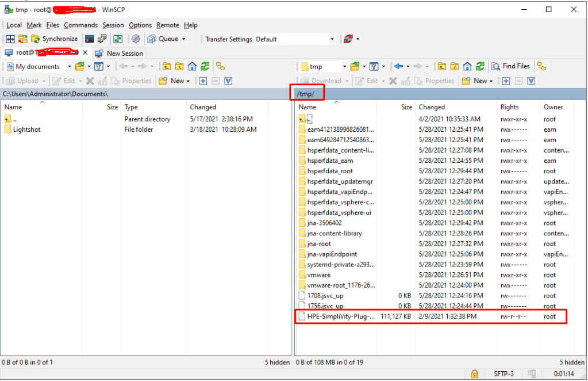588x381 pixels.
Task: Open the Commands menu
Action: (x=80, y=25)
